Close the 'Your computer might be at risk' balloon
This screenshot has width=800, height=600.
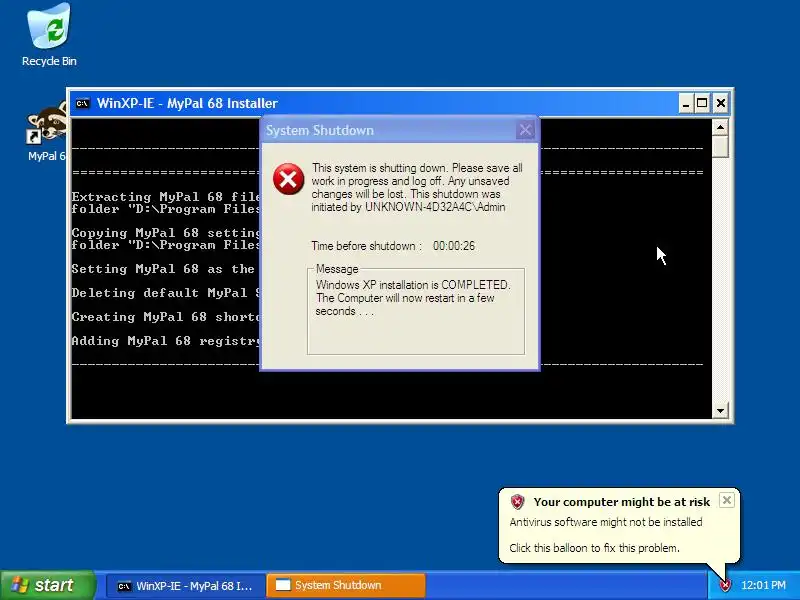[x=727, y=500]
